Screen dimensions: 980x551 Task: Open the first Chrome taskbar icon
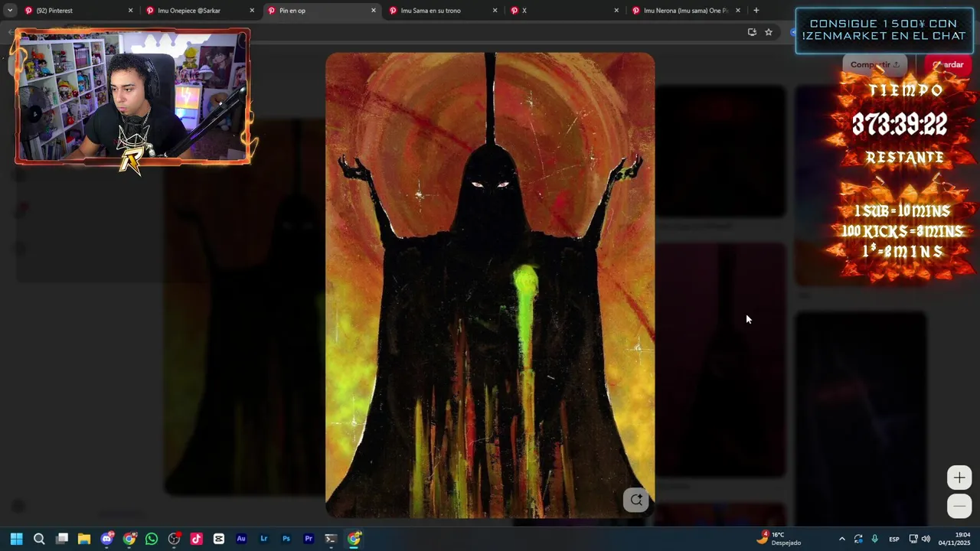click(x=129, y=539)
